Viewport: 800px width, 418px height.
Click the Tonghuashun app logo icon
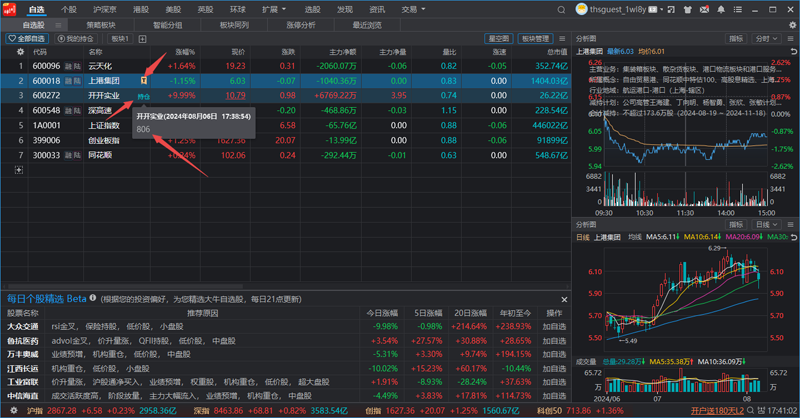(9, 9)
